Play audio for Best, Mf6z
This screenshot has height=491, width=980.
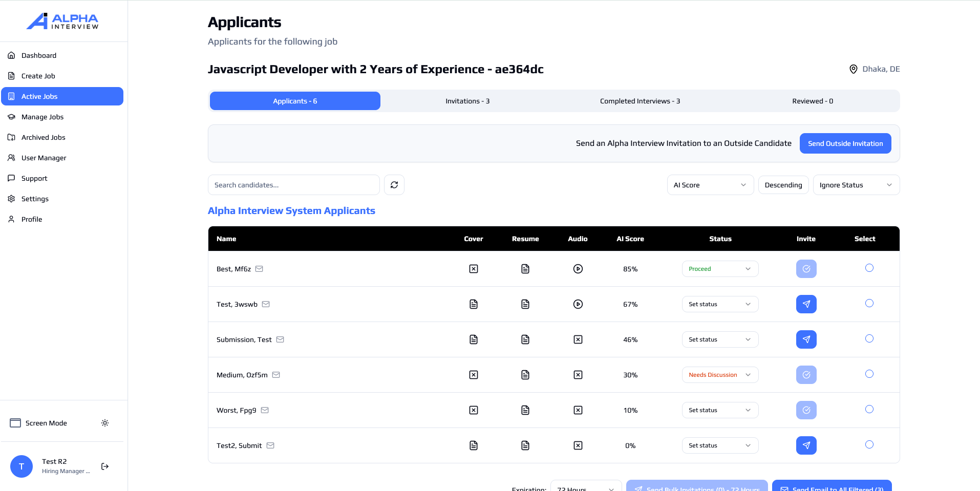click(x=578, y=269)
